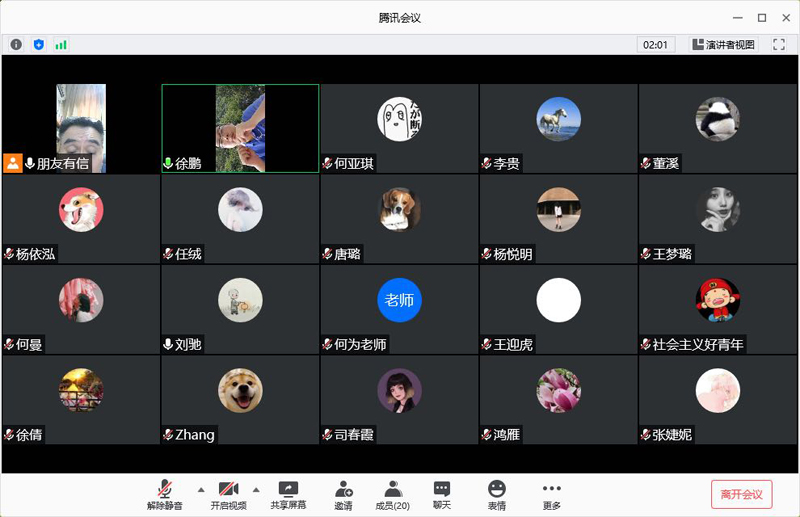Screen dimensions: 800x517
Task: Expand video options arrow beside camera
Action: (256, 489)
